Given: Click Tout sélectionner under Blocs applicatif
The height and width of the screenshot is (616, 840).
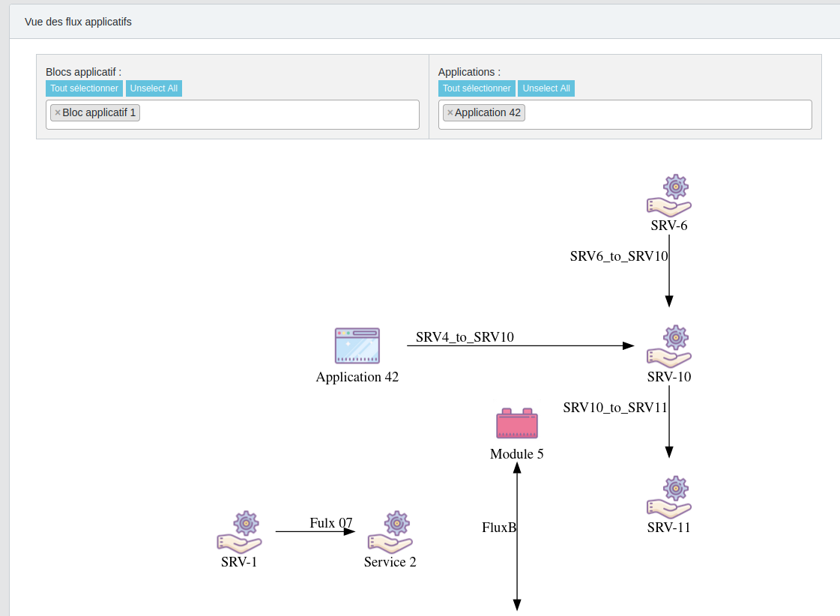Looking at the screenshot, I should click(84, 88).
